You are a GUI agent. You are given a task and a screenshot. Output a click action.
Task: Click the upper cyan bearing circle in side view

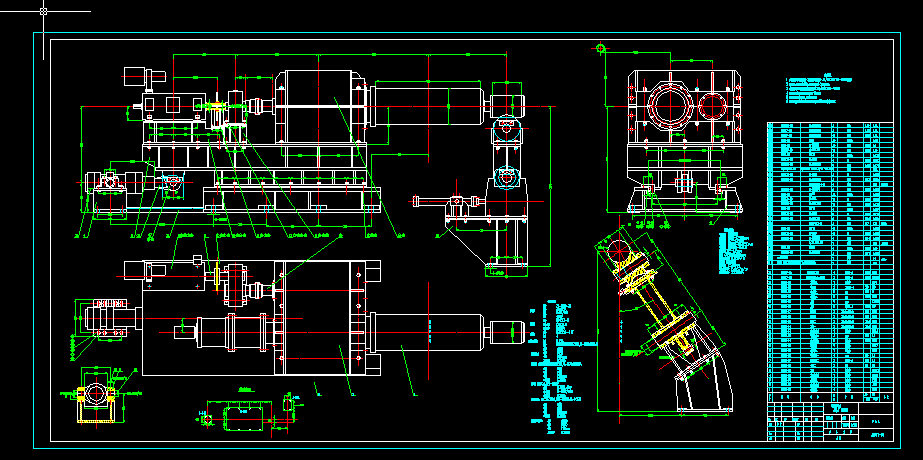pos(506,126)
